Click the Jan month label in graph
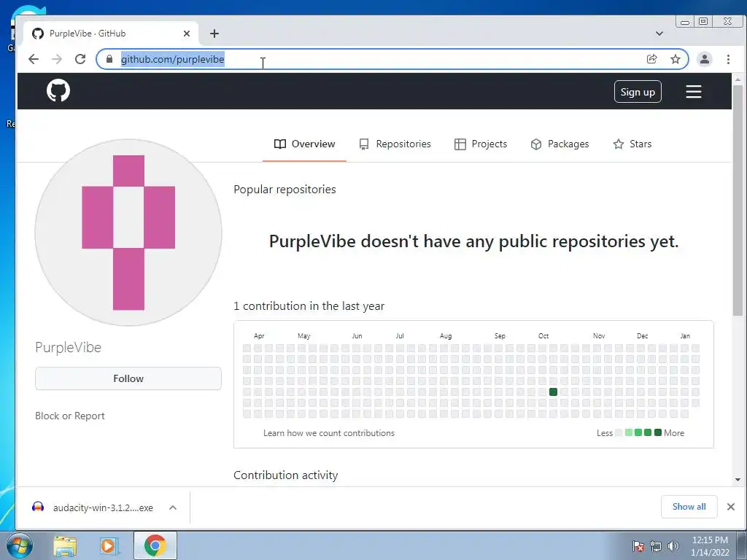747x560 pixels. click(x=685, y=335)
